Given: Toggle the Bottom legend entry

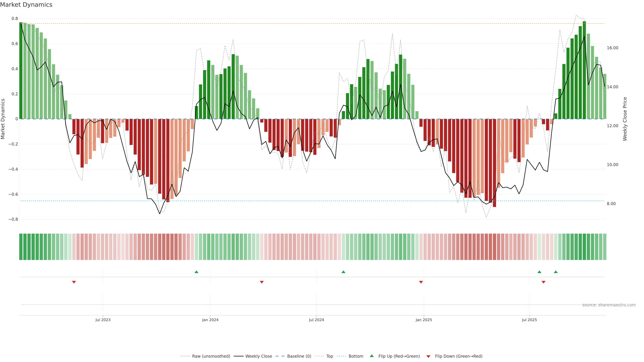Looking at the screenshot, I should click(x=356, y=356).
